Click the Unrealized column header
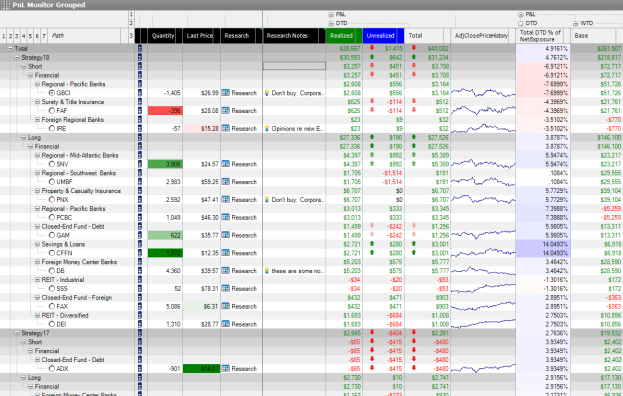Viewport: 623px width, 396px height. (380, 35)
